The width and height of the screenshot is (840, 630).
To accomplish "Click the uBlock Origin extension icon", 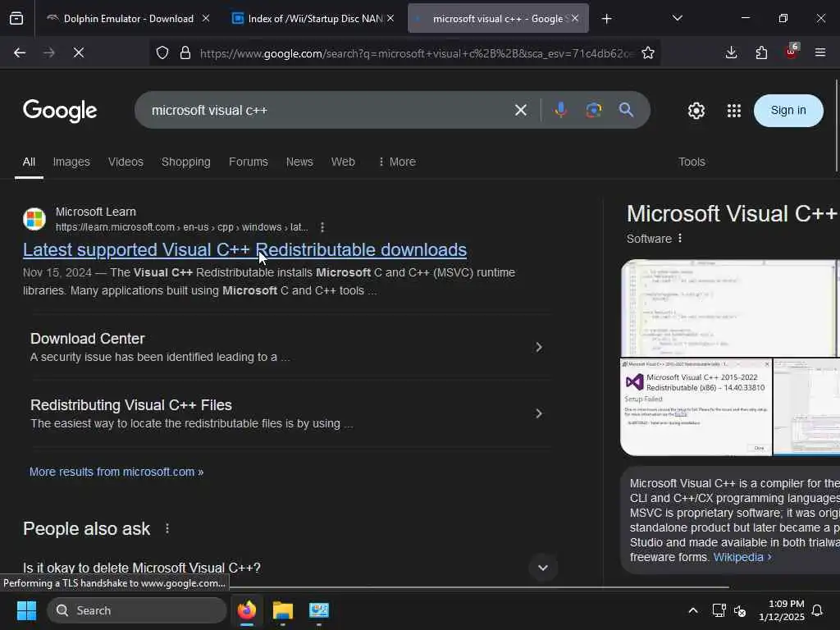I will coord(792,52).
